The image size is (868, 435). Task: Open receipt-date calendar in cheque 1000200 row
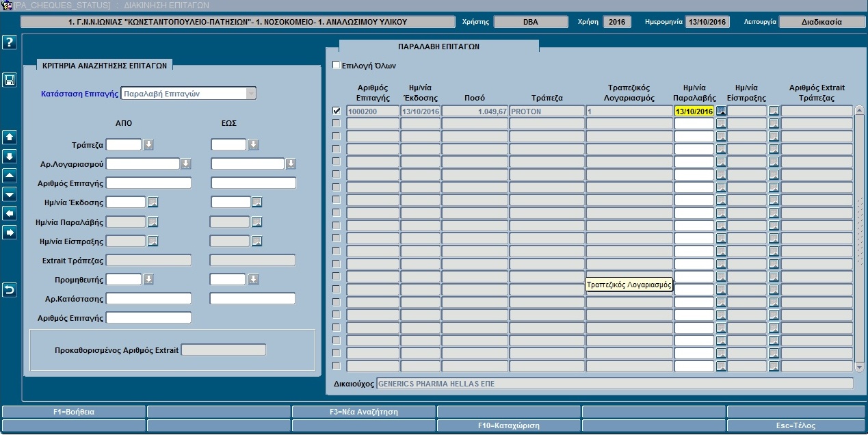tap(721, 111)
